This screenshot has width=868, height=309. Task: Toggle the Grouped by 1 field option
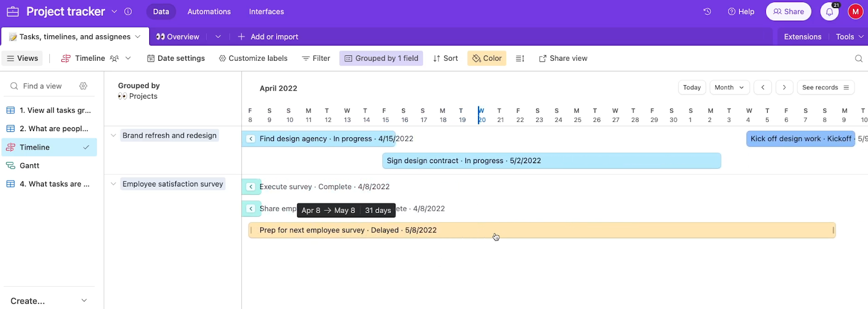(x=381, y=59)
